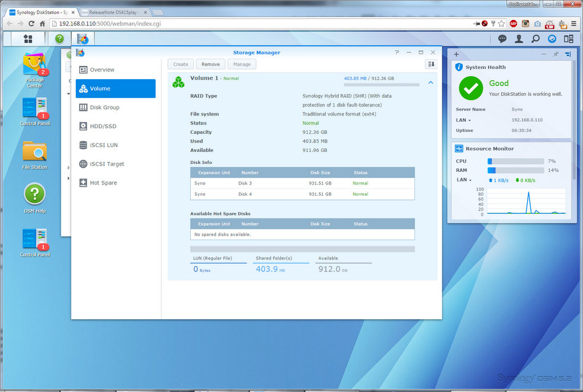Open the volume list sort order button
The height and width of the screenshot is (392, 583).
431,64
